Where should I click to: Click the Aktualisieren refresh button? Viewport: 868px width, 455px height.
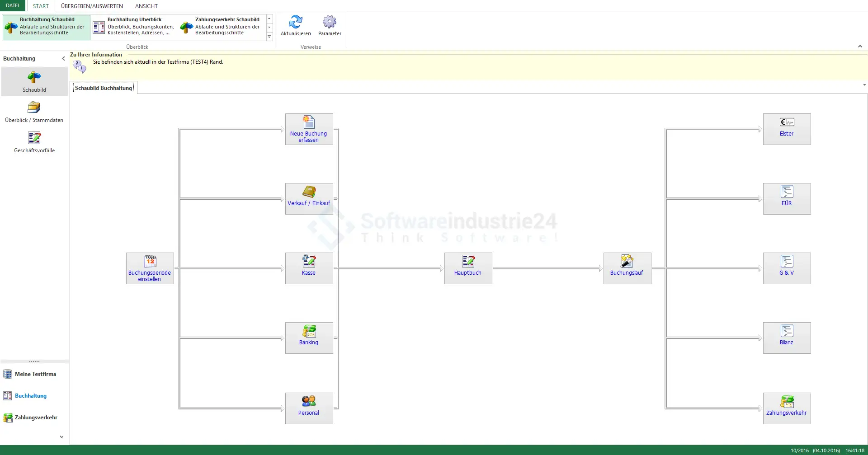(x=296, y=26)
